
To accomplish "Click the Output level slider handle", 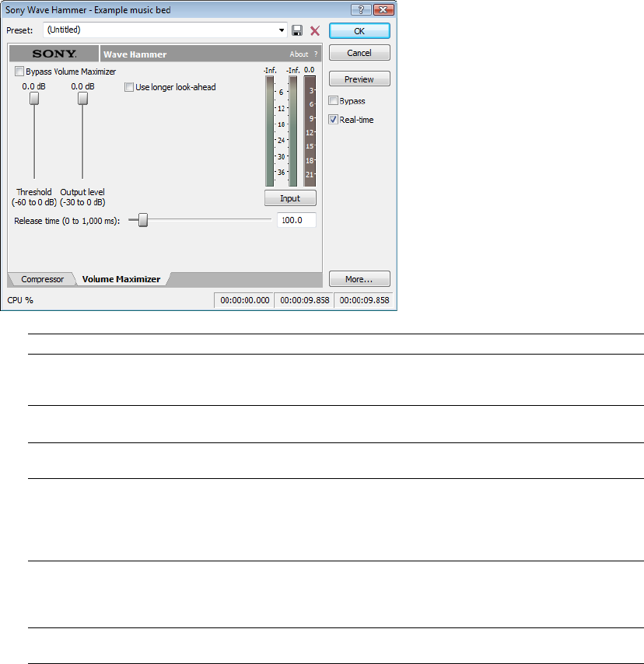I will (83, 98).
